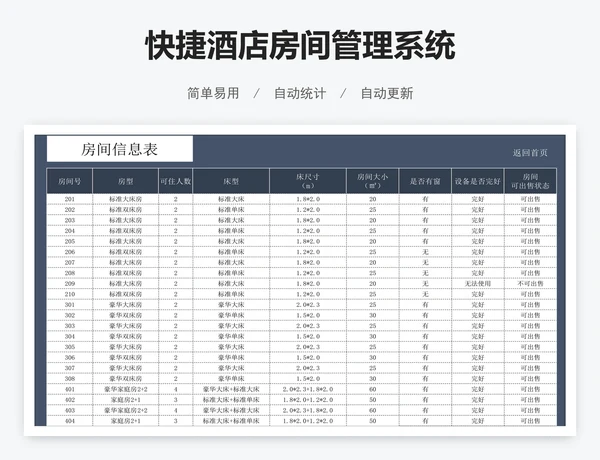Click the 设备是否完好 column header

(x=478, y=181)
